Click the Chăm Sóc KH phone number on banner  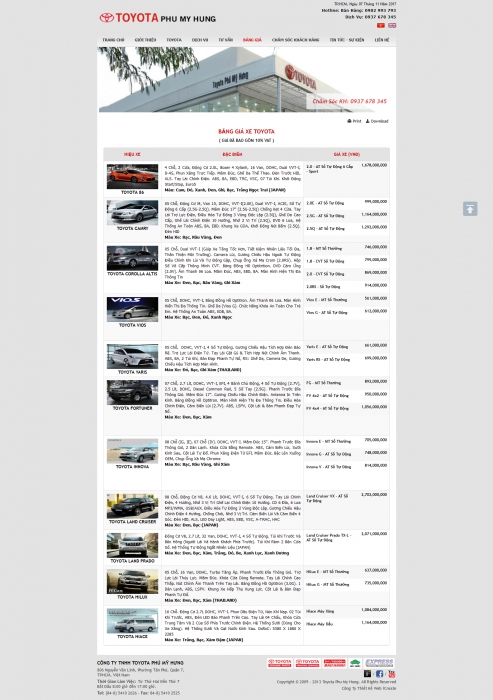pyautogui.click(x=350, y=101)
